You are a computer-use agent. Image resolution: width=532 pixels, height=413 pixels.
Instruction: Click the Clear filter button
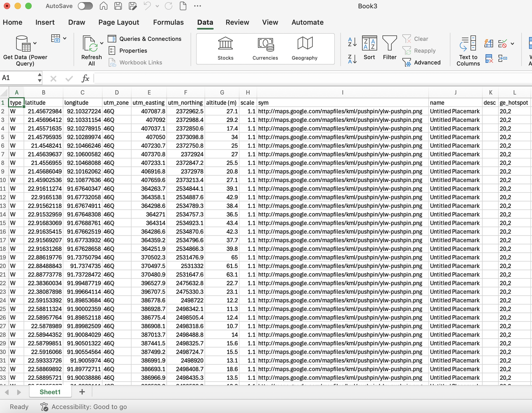tap(415, 39)
